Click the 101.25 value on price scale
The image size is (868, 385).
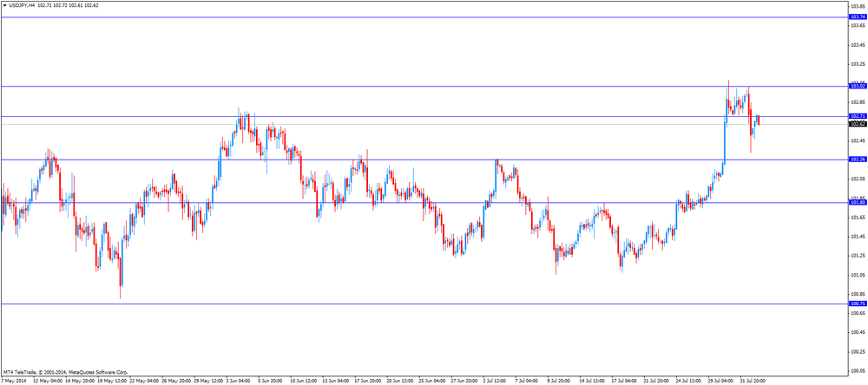(858, 256)
